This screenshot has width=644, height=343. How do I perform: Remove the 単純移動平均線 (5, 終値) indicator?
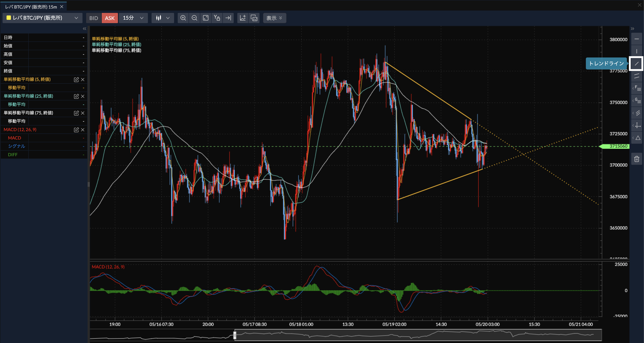[x=83, y=79]
